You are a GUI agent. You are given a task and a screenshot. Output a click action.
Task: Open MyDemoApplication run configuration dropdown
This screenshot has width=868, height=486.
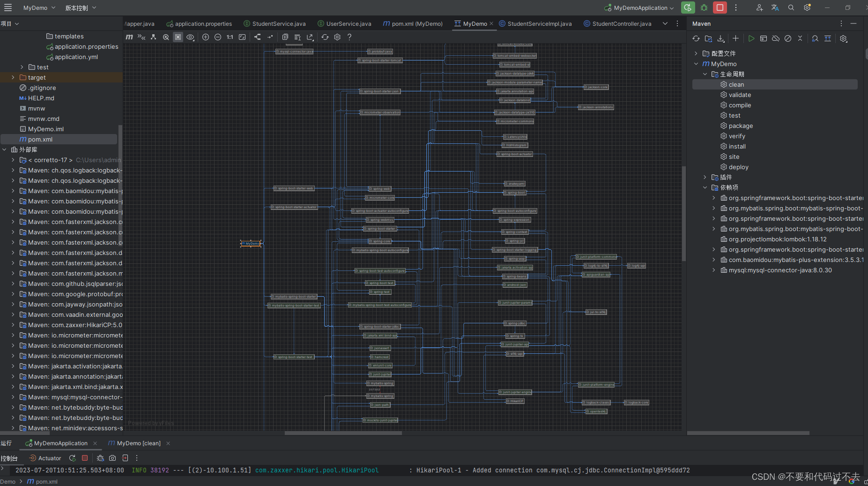pyautogui.click(x=639, y=8)
